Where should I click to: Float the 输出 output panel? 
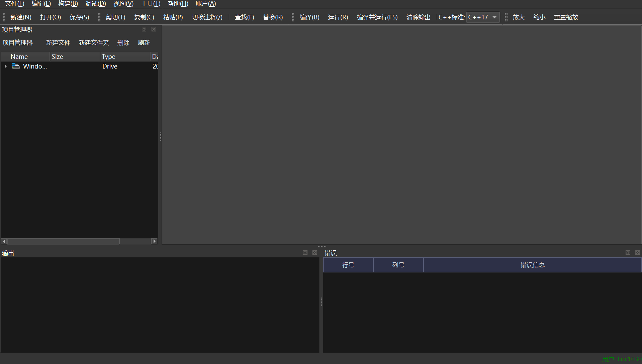[x=305, y=253]
